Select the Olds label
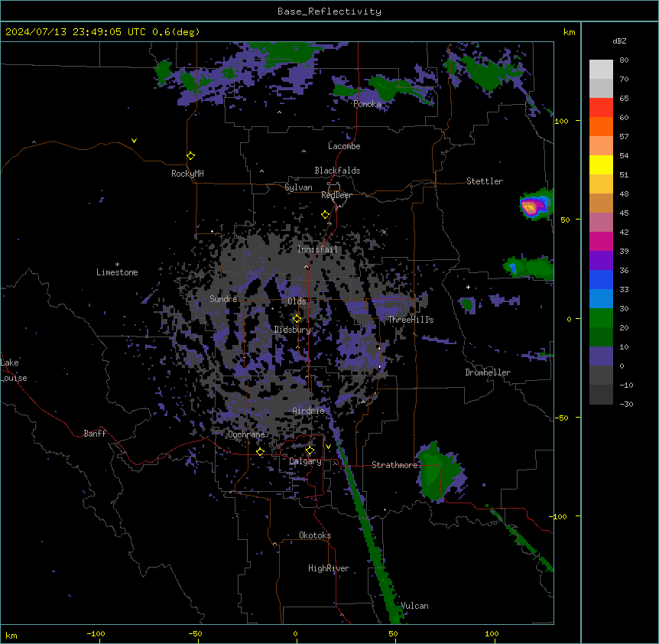Image resolution: width=659 pixels, height=644 pixels. point(297,301)
